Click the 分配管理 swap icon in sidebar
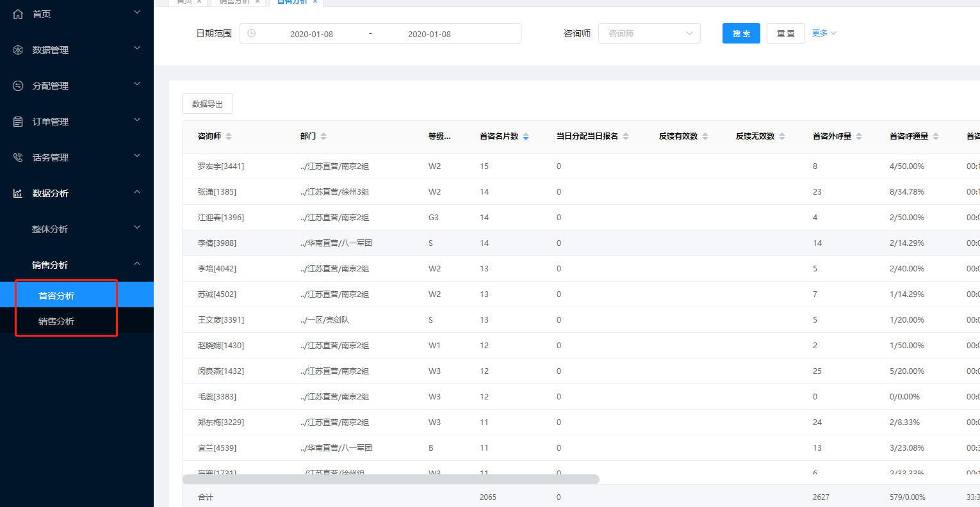The width and height of the screenshot is (980, 507). point(18,86)
